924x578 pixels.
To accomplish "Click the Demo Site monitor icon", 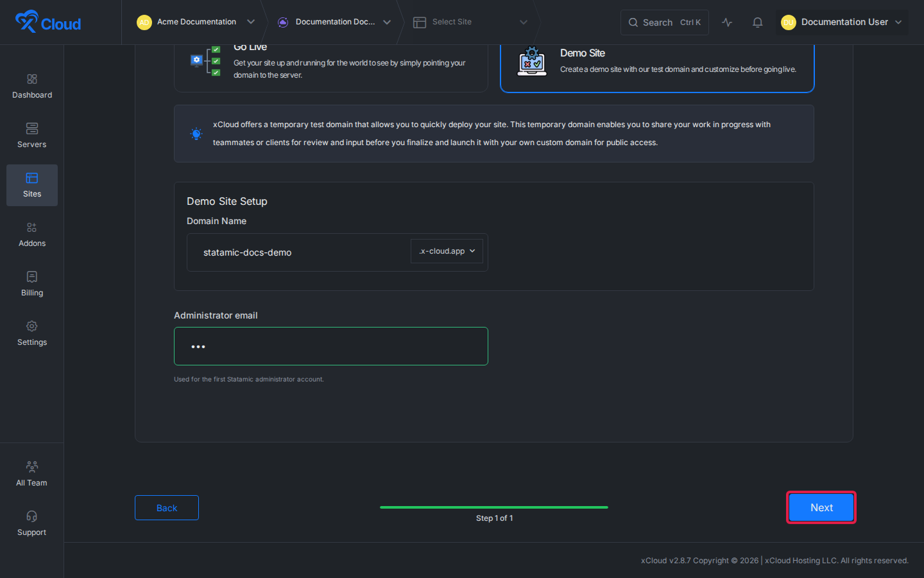I will pyautogui.click(x=532, y=61).
